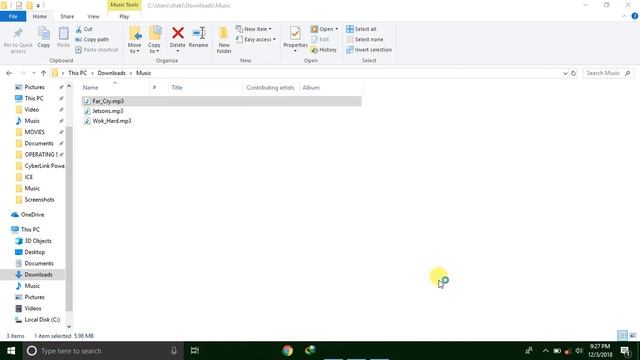Click Select none

(x=364, y=40)
